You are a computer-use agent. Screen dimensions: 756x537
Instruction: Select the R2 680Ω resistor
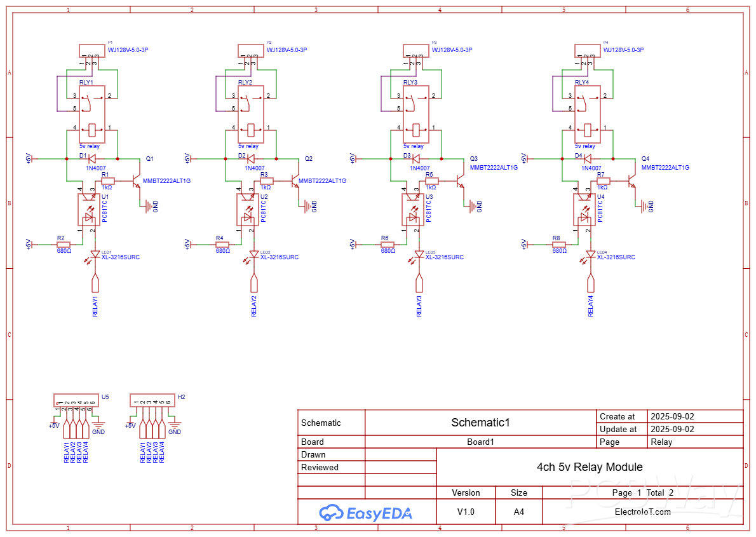[62, 244]
